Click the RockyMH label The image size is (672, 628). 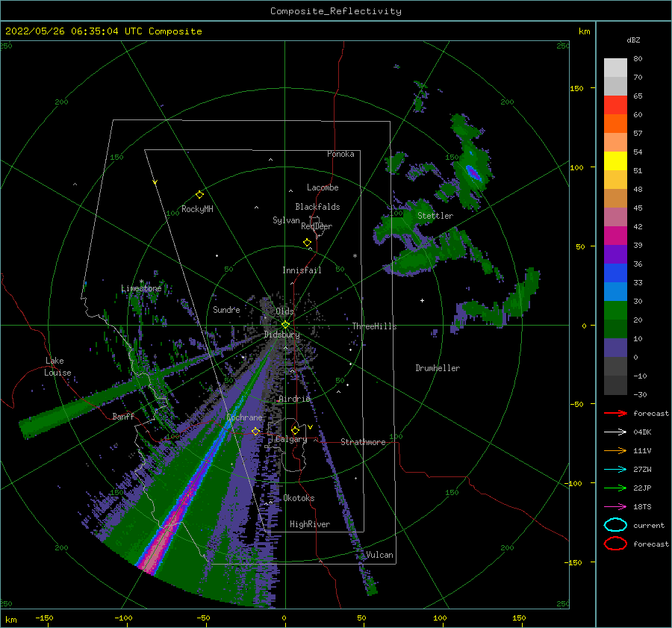(x=197, y=209)
